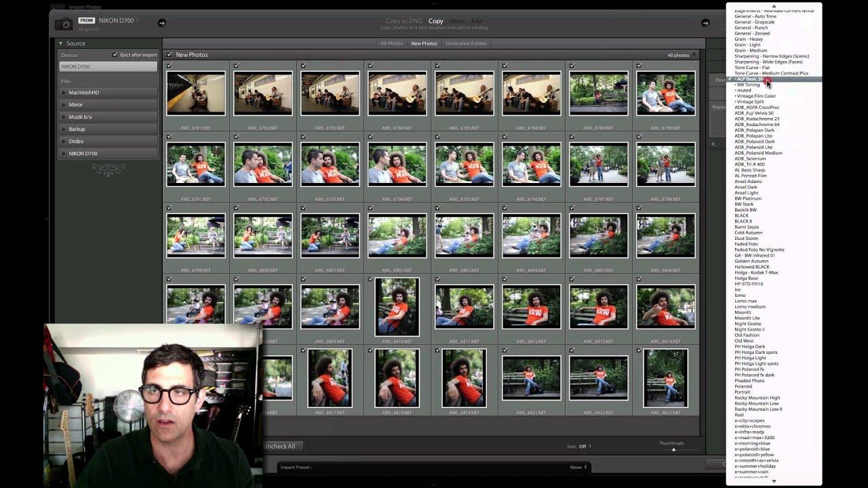868x488 pixels.
Task: Choose Sharpening - Wide Edges (Faces) preset
Action: pyautogui.click(x=768, y=62)
